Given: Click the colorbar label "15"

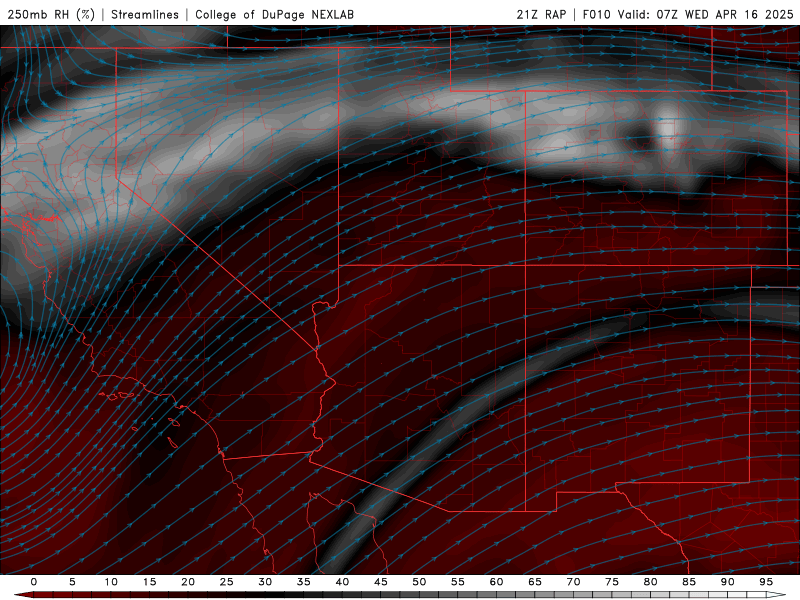Looking at the screenshot, I should click(x=149, y=582).
